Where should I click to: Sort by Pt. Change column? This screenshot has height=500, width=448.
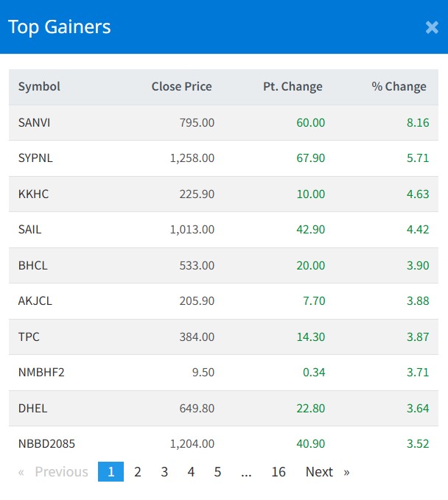coord(293,87)
